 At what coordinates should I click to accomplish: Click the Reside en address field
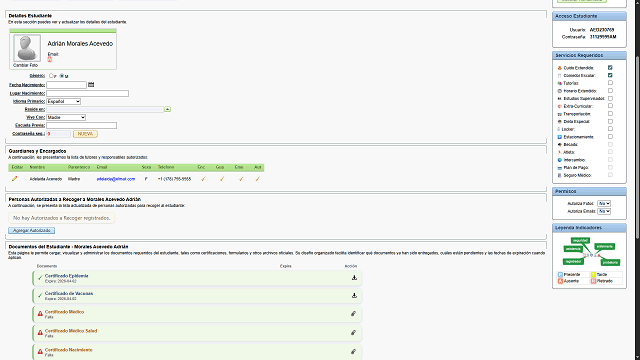tap(105, 109)
